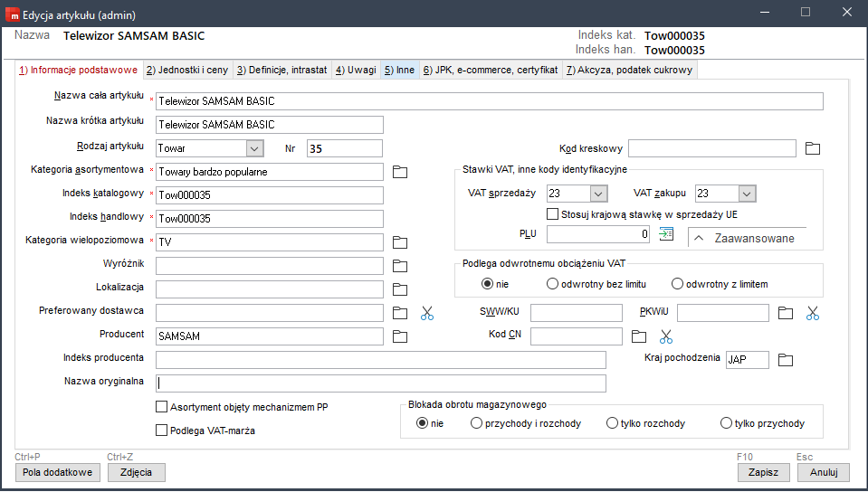Open folder picker for Kod CN
Image resolution: width=868 pixels, height=492 pixels.
639,336
